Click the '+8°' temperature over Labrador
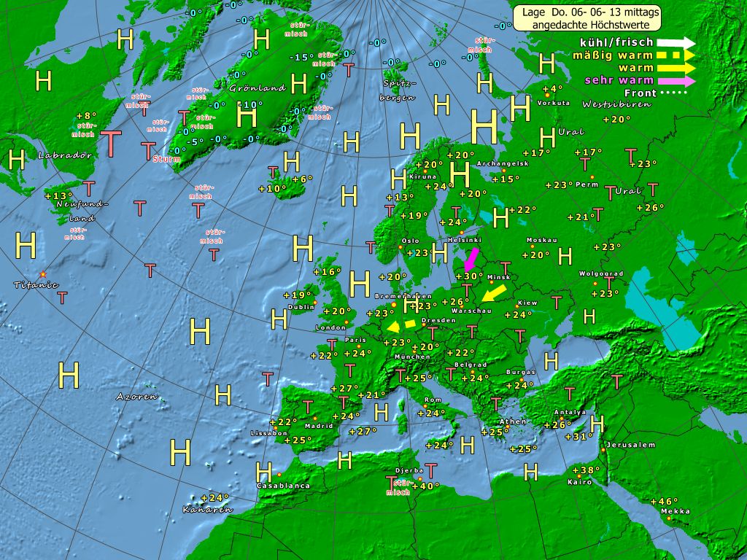 pyautogui.click(x=86, y=116)
